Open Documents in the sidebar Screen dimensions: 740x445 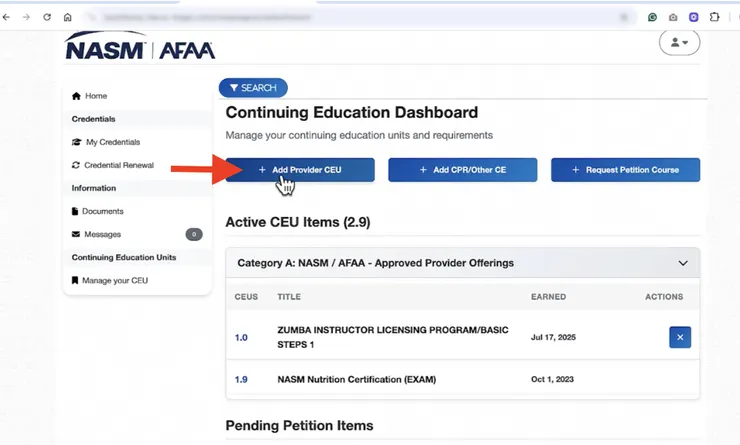(x=102, y=211)
